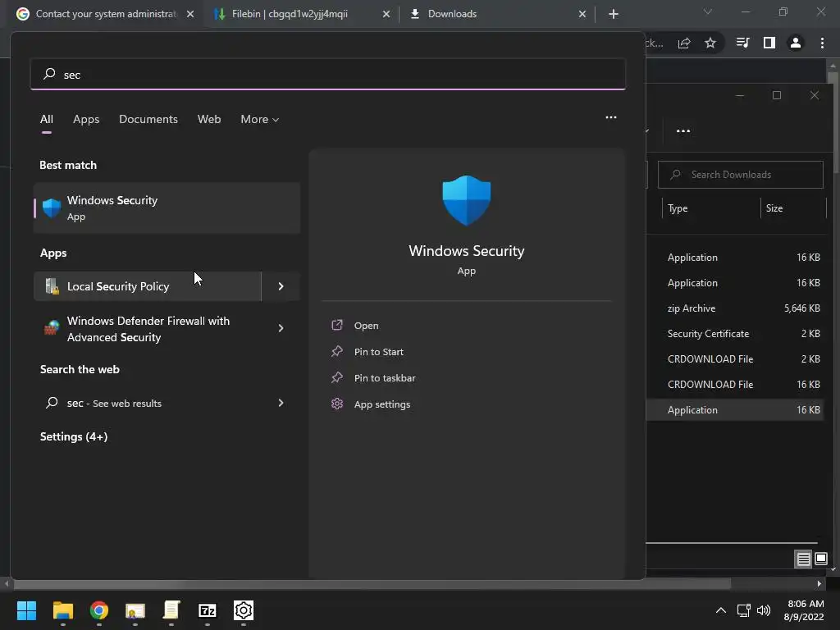The height and width of the screenshot is (630, 840).
Task: Select the 16 KB CRDOWNLOAD File row
Action: (734, 384)
